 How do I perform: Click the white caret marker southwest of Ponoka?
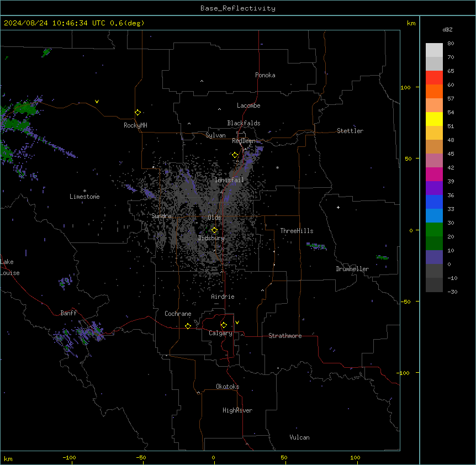[x=202, y=81]
